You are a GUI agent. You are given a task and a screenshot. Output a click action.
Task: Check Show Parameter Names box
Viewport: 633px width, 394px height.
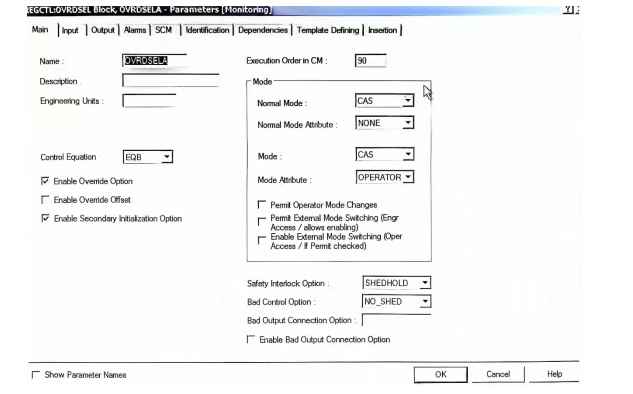36,375
